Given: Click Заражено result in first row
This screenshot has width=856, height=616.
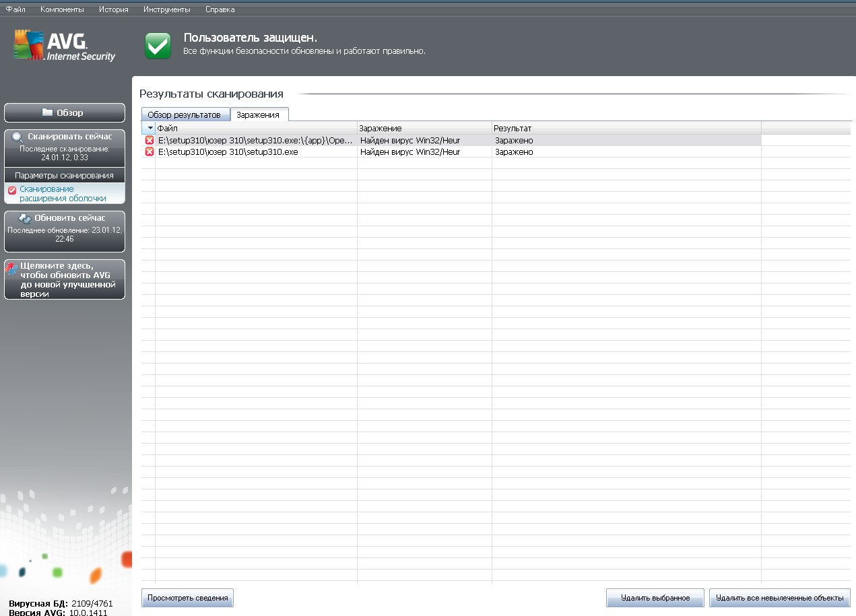Looking at the screenshot, I should (x=514, y=141).
